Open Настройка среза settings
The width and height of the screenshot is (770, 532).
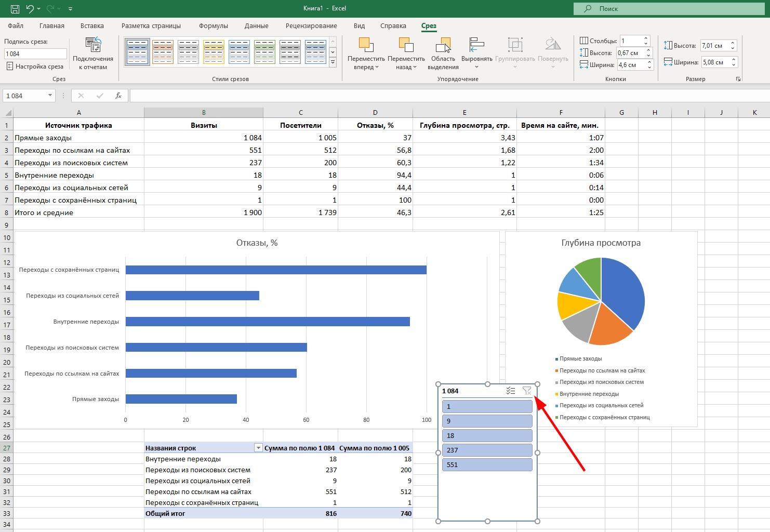[35, 66]
